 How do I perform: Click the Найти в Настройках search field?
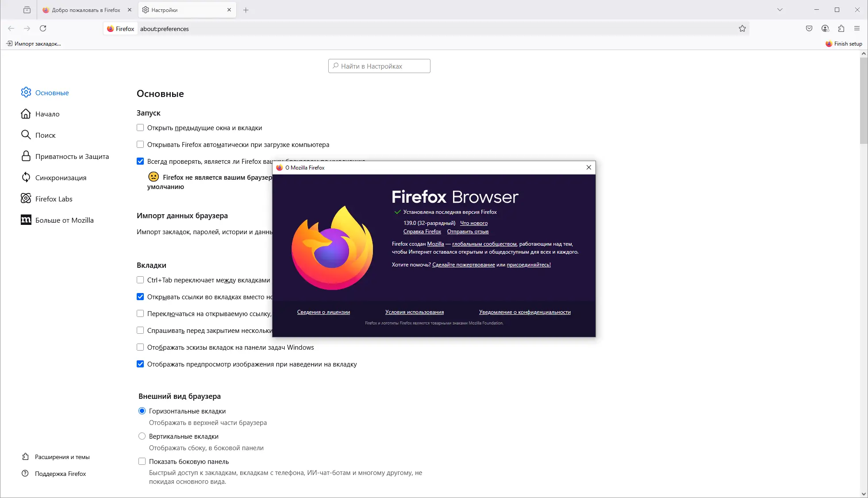[x=379, y=66]
